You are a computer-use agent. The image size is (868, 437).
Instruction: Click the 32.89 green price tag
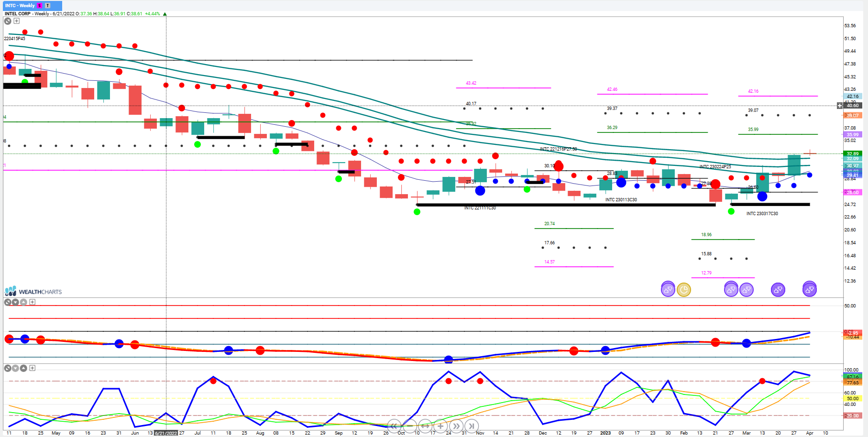(853, 154)
